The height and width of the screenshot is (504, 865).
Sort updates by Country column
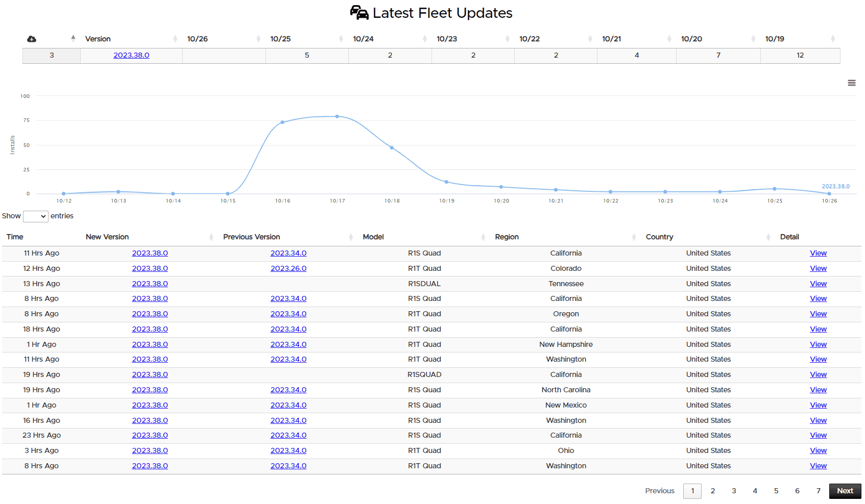[660, 237]
